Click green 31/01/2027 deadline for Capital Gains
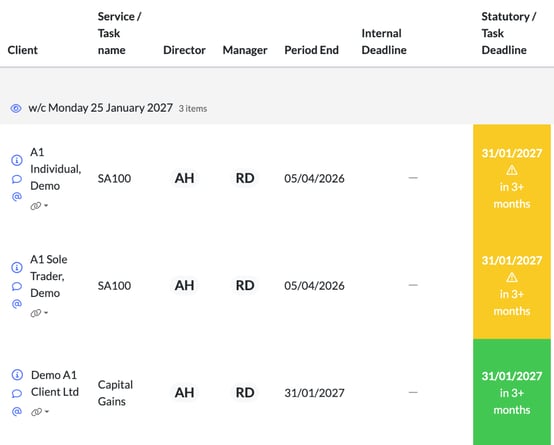Screen dimensions: 554x445 [512, 376]
